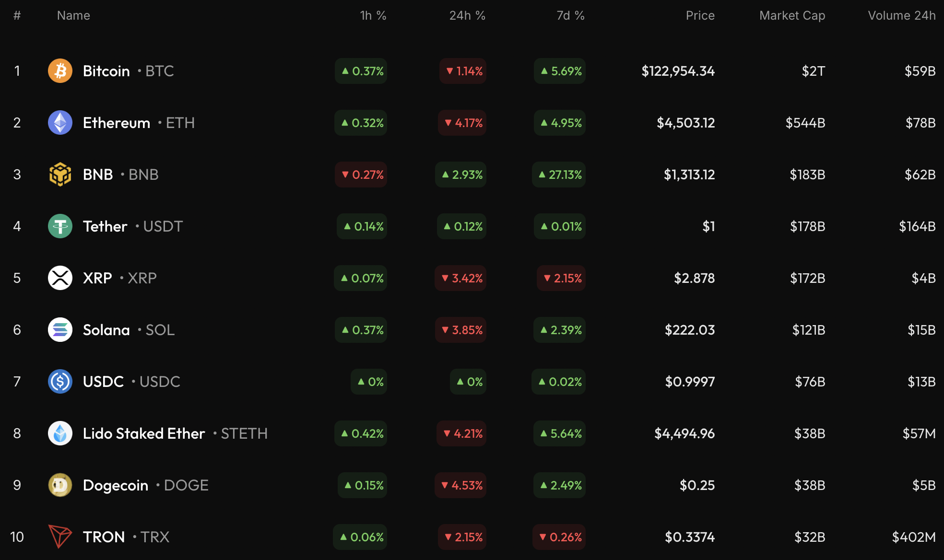This screenshot has height=560, width=944.
Task: Sort by the 1h % column header
Action: point(373,16)
